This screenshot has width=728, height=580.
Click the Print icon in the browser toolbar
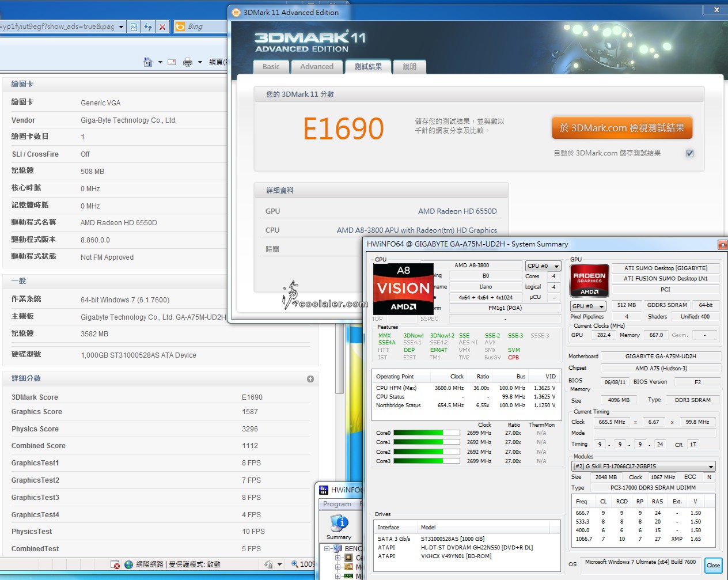coord(188,62)
